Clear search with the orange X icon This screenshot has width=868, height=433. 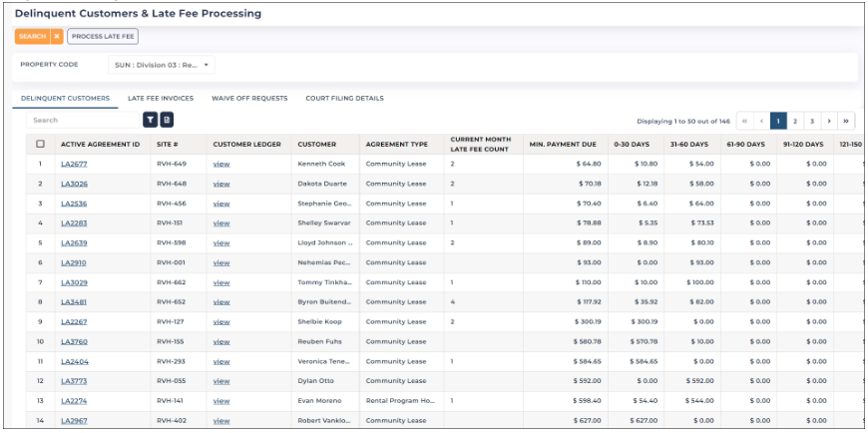point(57,37)
